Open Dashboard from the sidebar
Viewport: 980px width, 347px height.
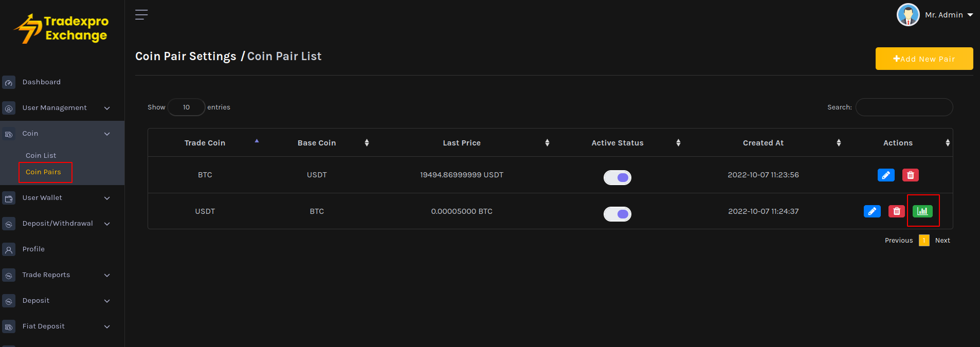pyautogui.click(x=41, y=82)
